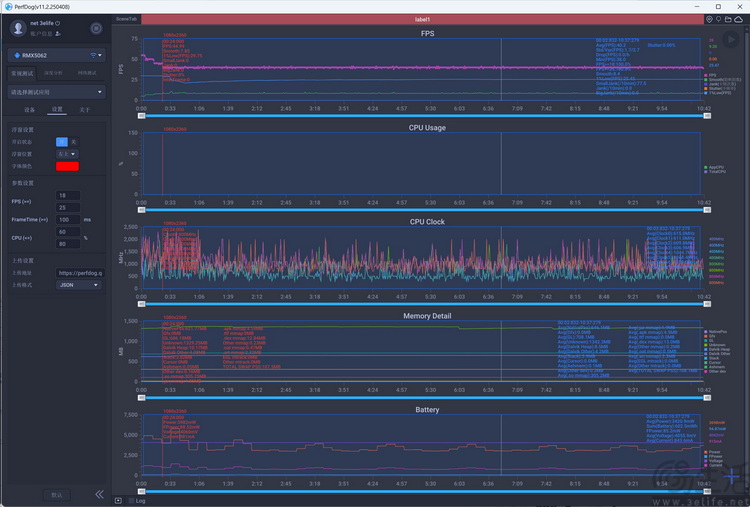Viewport: 750px width, 507px height.
Task: Switch floating window state to 关
Action: click(73, 142)
